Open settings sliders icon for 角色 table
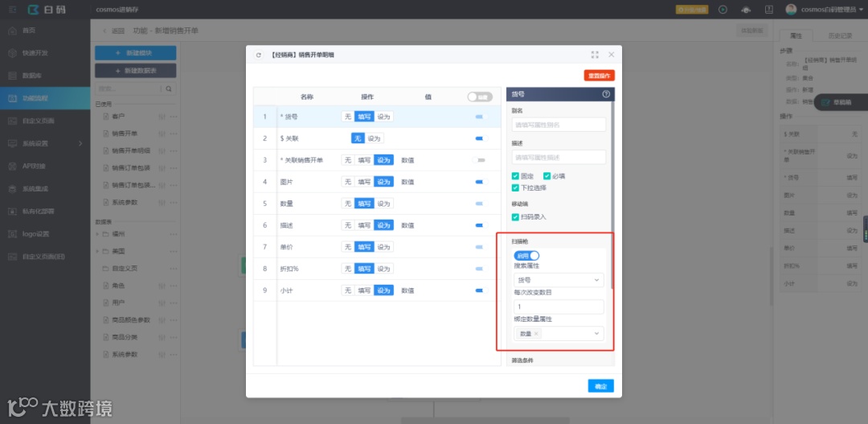The height and width of the screenshot is (424, 868). [162, 286]
